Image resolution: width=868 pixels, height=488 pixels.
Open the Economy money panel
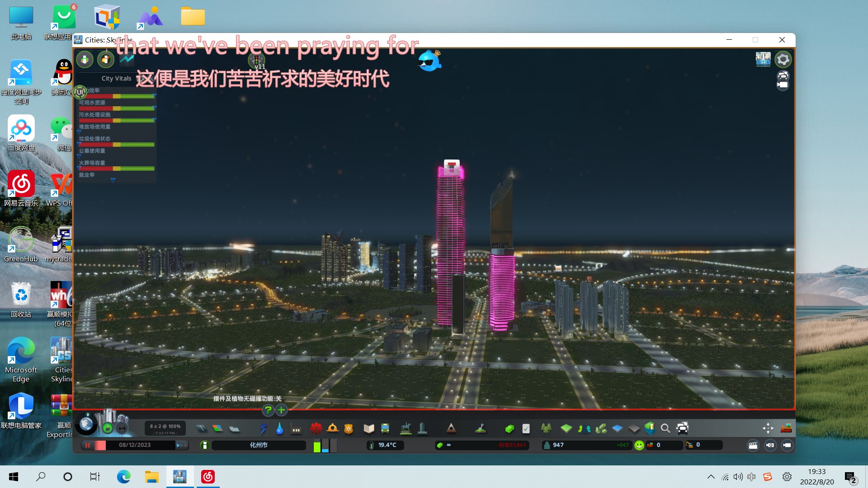(509, 428)
